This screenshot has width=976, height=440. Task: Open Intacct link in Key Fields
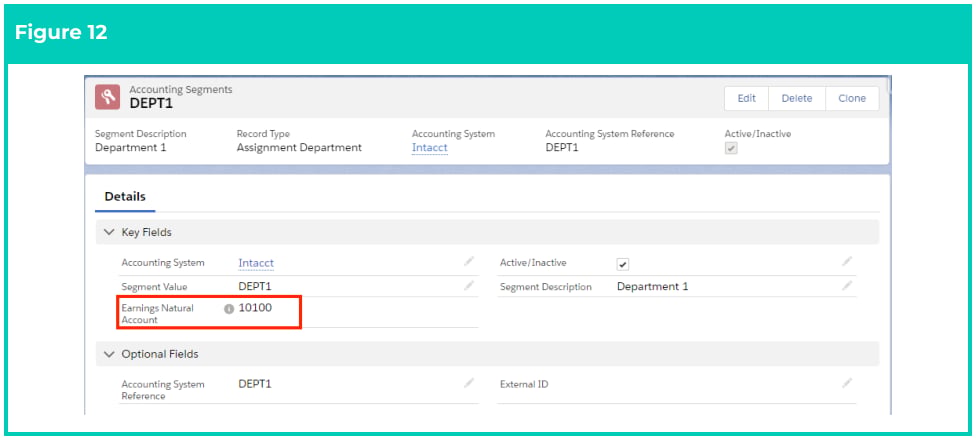click(256, 263)
